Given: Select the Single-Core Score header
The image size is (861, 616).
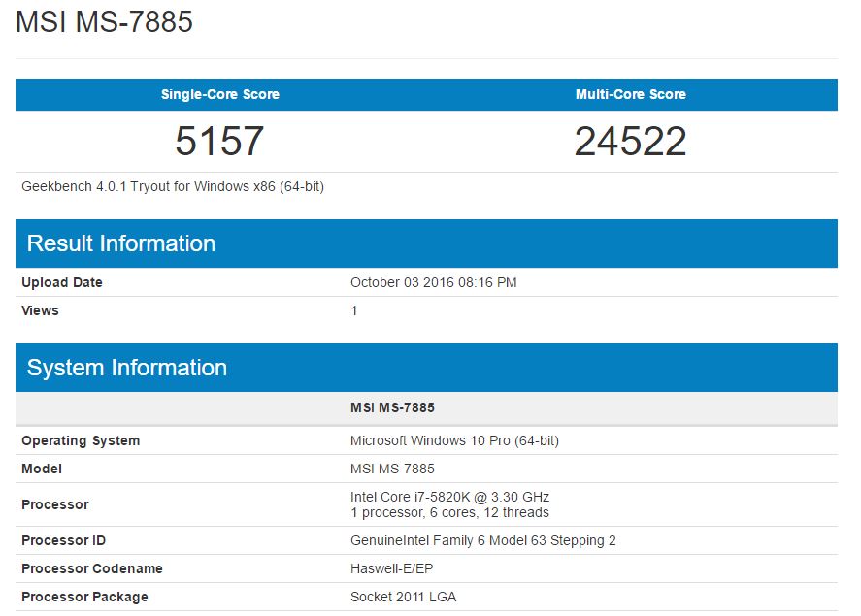Looking at the screenshot, I should (220, 95).
